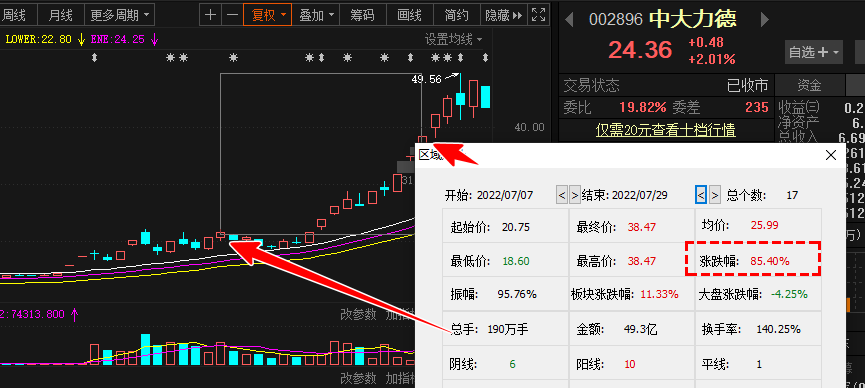
Task: Expand the 更多周期 period dropdown
Action: [120, 15]
